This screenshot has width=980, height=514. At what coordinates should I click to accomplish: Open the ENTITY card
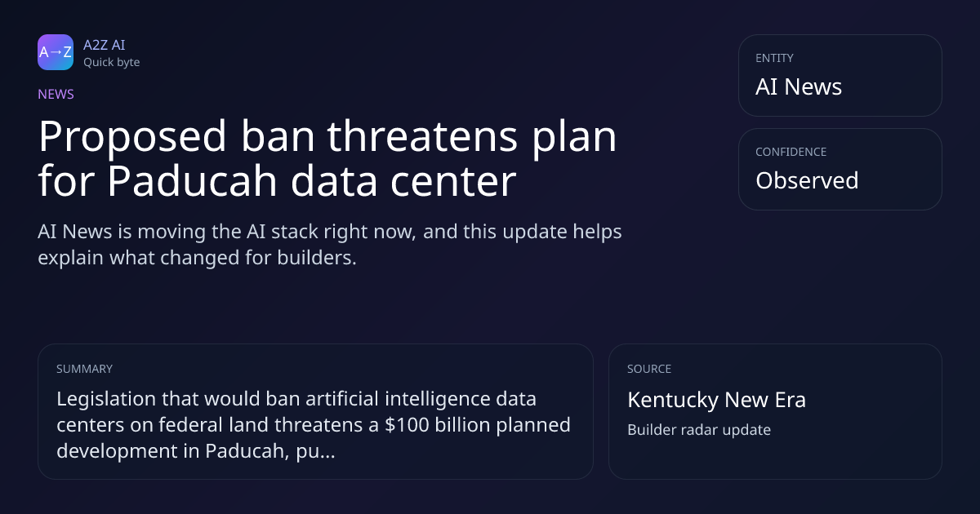pyautogui.click(x=840, y=75)
